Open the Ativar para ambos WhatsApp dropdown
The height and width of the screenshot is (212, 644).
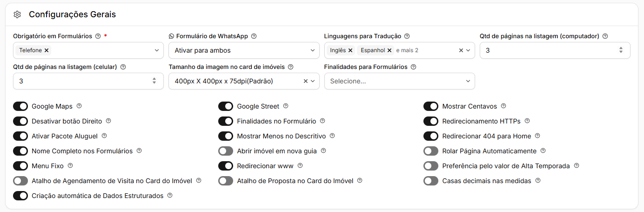(x=244, y=50)
